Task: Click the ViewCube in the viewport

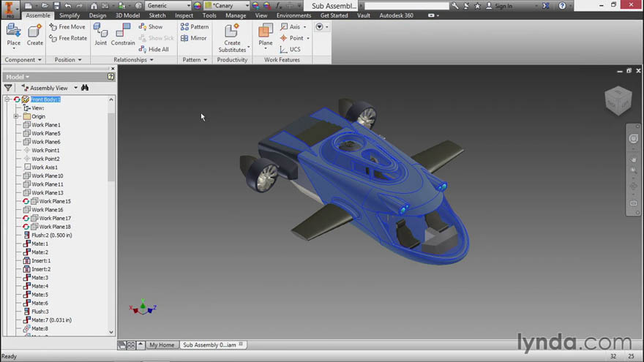Action: tap(618, 101)
